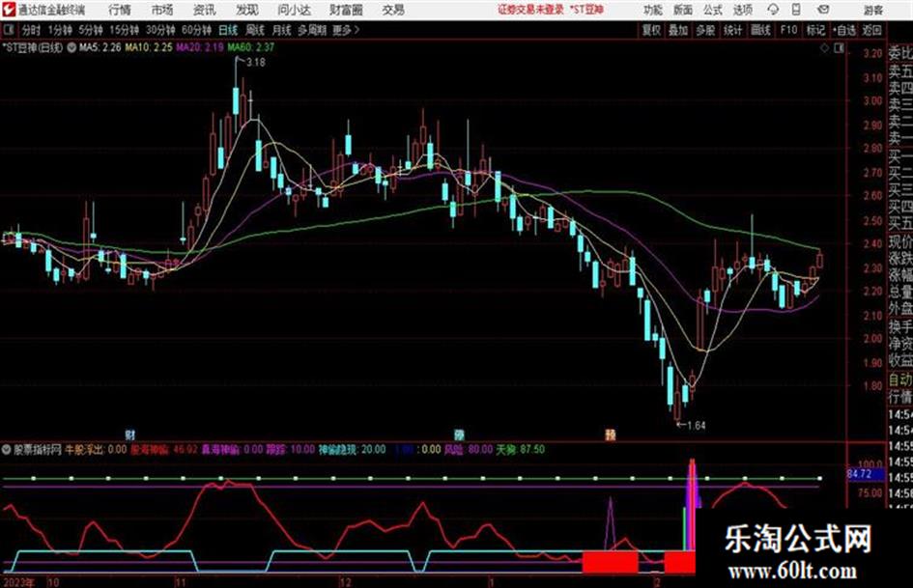This screenshot has width=913, height=588.
Task: Click the 2023年 date label on timeline
Action: point(18,582)
